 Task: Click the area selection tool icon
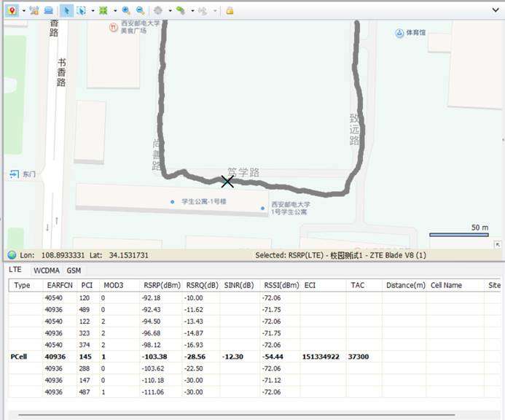81,10
